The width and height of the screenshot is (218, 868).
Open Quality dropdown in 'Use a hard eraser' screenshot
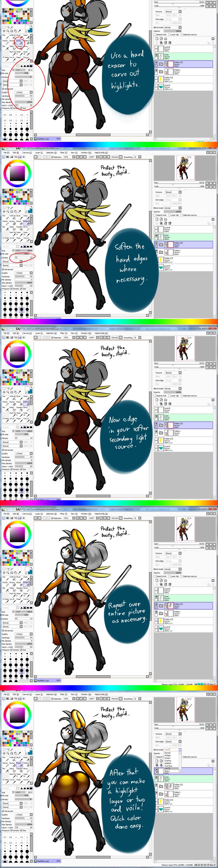(x=24, y=92)
